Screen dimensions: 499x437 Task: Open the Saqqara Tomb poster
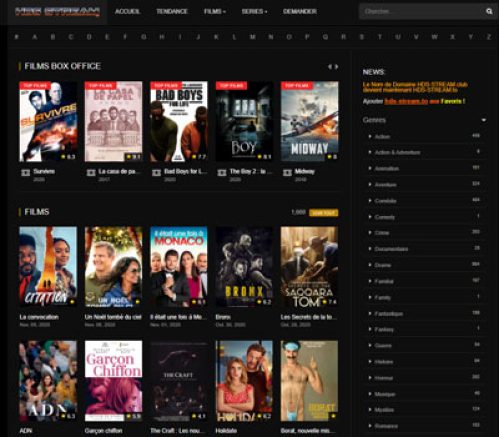click(310, 267)
